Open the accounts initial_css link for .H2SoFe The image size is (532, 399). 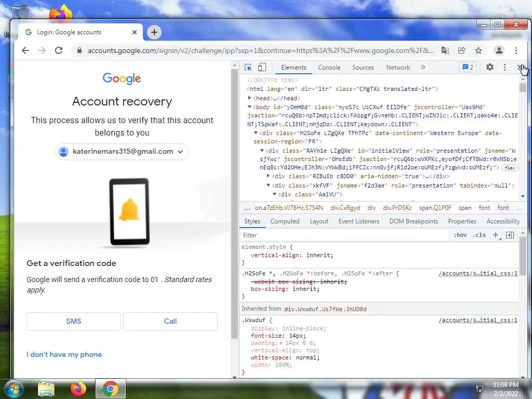point(478,273)
